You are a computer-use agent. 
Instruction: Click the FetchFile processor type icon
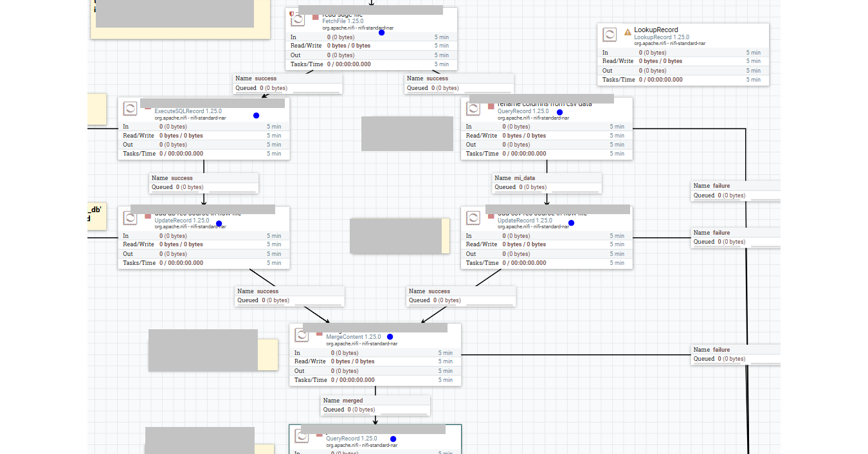298,19
